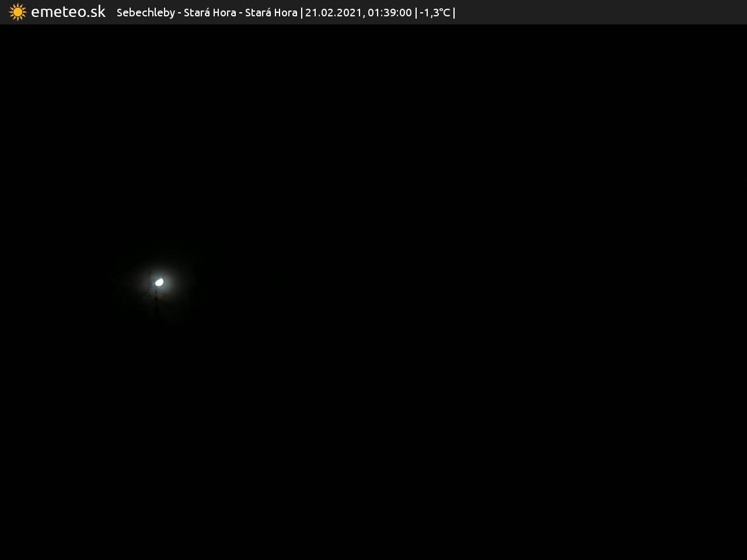The height and width of the screenshot is (560, 747).
Task: Click the Sebechleby location name
Action: tap(145, 12)
